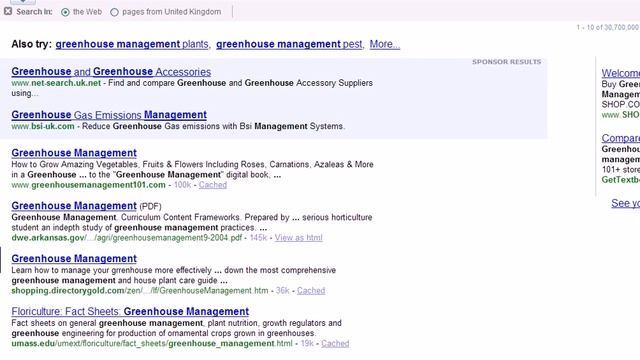640x360 pixels.
Task: View cached copy of shopping.directorygold.com result
Action: click(x=311, y=291)
